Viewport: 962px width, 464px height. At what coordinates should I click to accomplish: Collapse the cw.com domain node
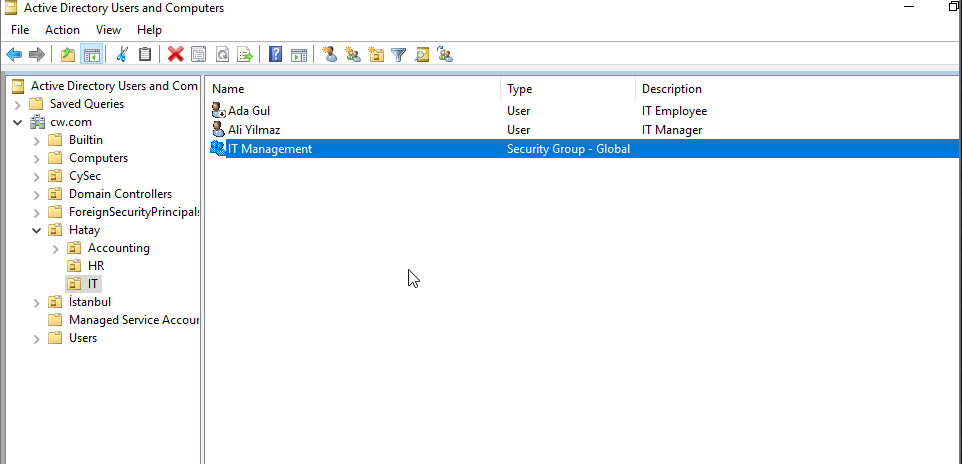[18, 122]
